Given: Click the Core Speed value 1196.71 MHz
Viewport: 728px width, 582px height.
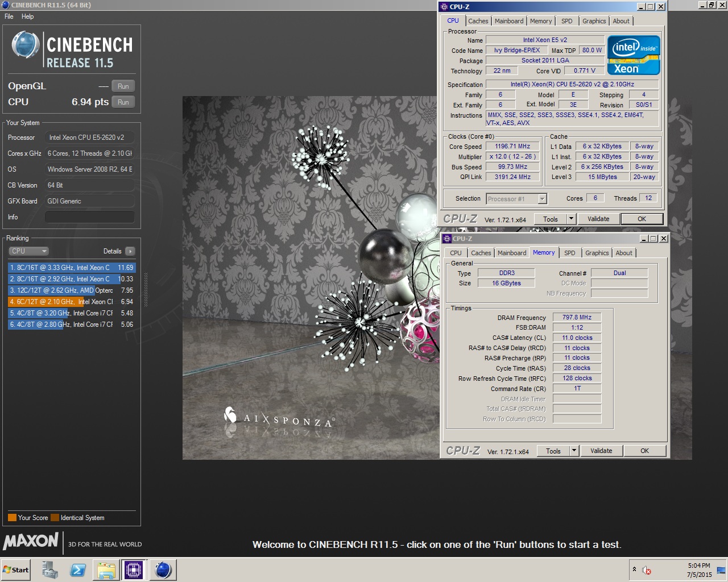Looking at the screenshot, I should (512, 146).
